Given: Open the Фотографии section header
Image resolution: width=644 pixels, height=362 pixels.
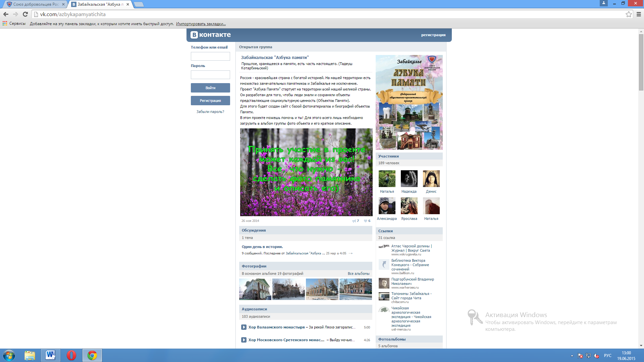Looking at the screenshot, I should click(x=306, y=266).
